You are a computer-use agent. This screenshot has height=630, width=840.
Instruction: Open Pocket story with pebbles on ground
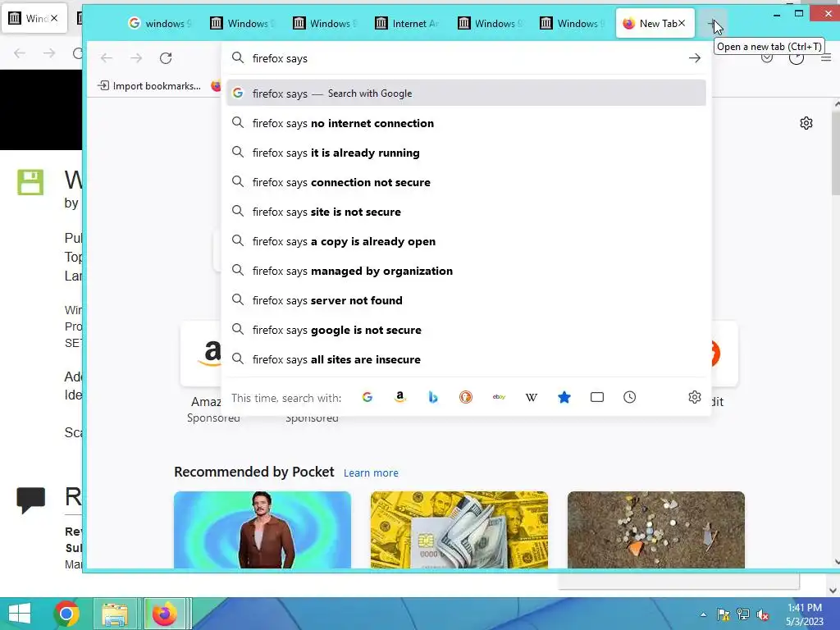(655, 530)
